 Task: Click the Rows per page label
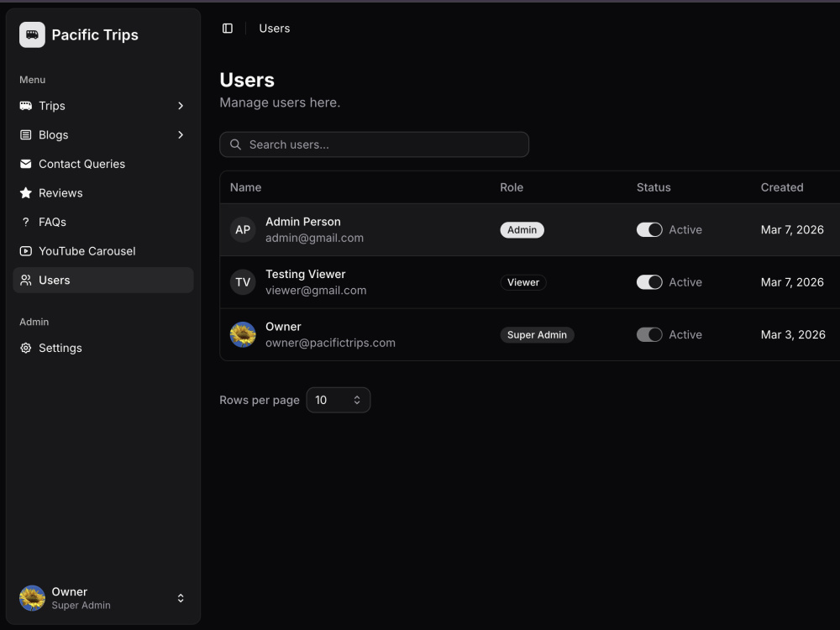(260, 400)
